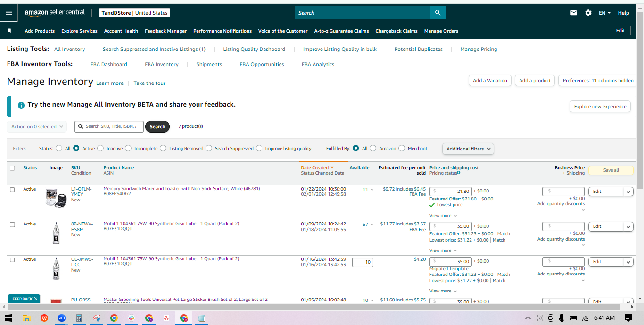
Task: Expand Available 11 quantity chevron
Action: tap(372, 190)
